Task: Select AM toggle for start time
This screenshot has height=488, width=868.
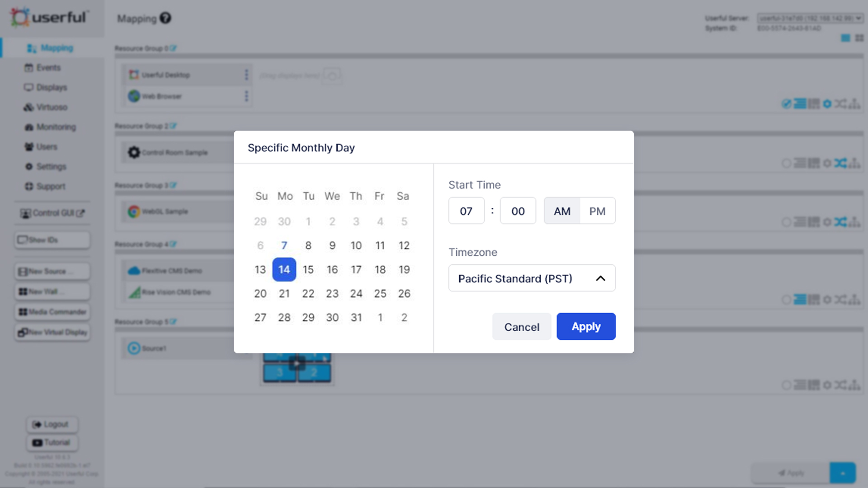Action: [x=561, y=211]
